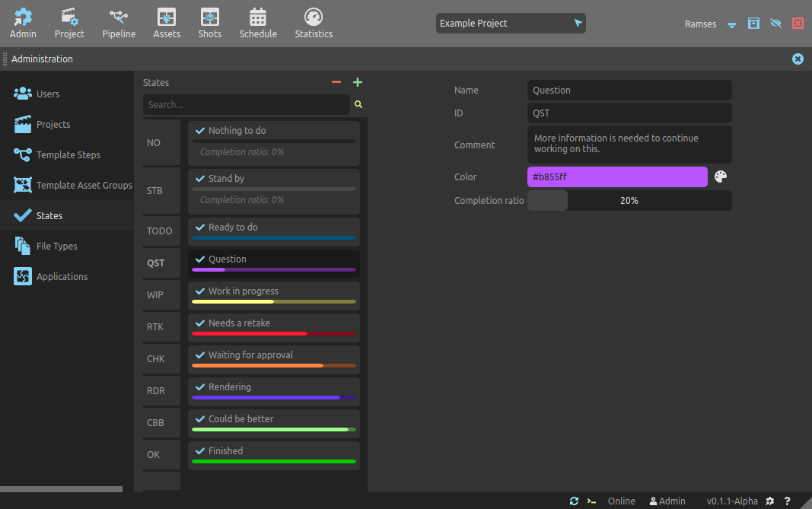Click the red minus remove state icon
This screenshot has height=509, width=812.
[336, 82]
